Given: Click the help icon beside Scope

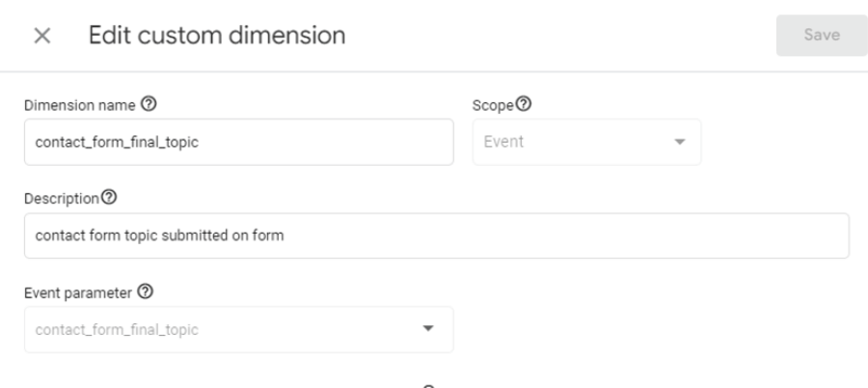Looking at the screenshot, I should point(528,104).
